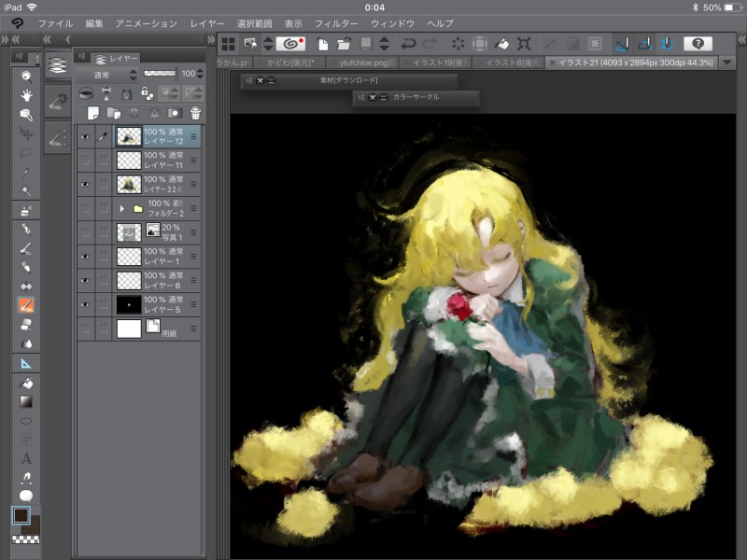
Task: Collapse the right palette dock chevrons
Action: (x=741, y=40)
